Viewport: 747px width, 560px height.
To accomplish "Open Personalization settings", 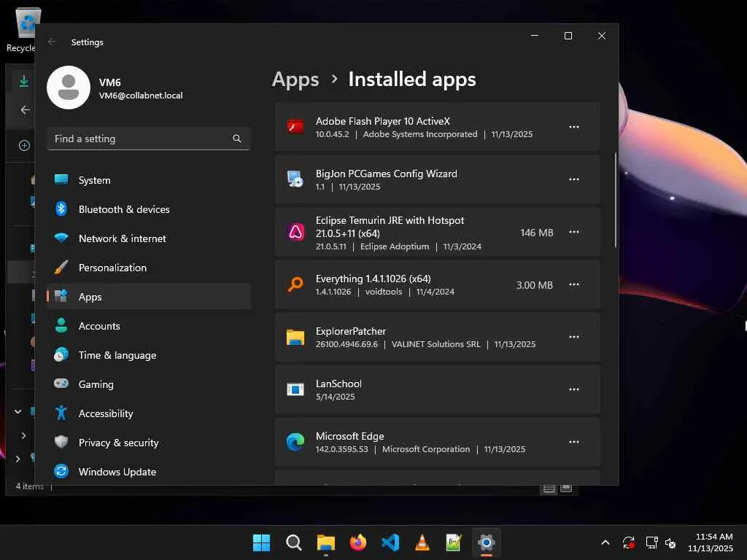I will 149,268.
